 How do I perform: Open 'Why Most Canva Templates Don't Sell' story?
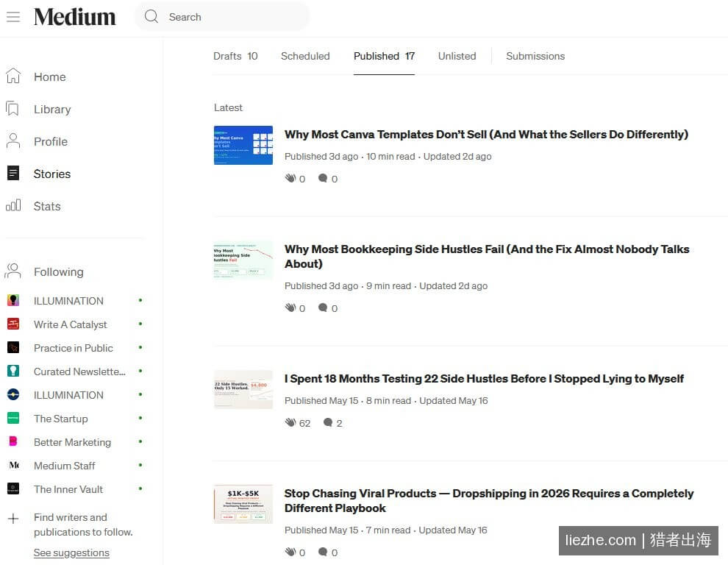tap(486, 135)
